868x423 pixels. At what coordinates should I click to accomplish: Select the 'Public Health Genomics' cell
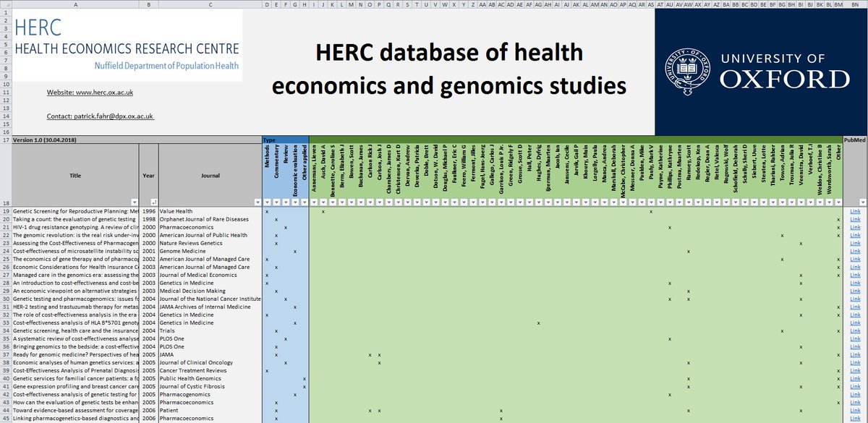click(210, 379)
